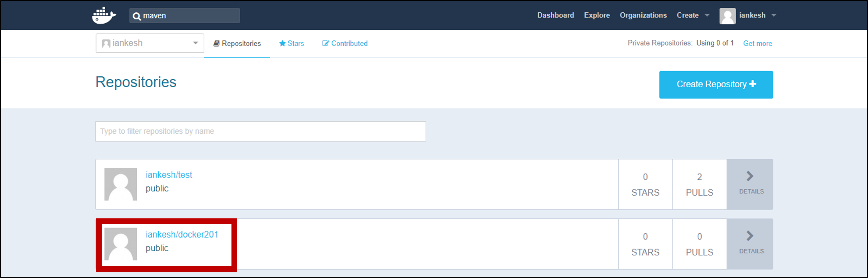Click the iankesh profile avatar in navbar
868x278 pixels.
[x=727, y=16]
